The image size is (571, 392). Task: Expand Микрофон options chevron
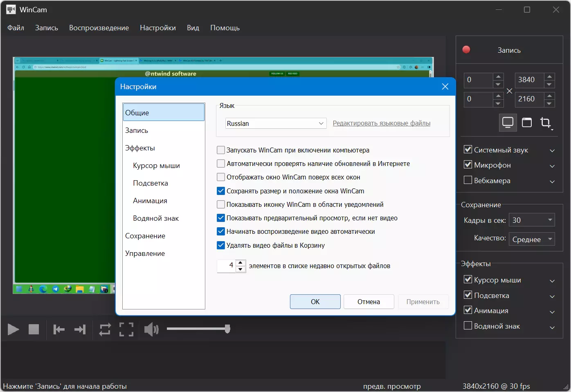552,166
